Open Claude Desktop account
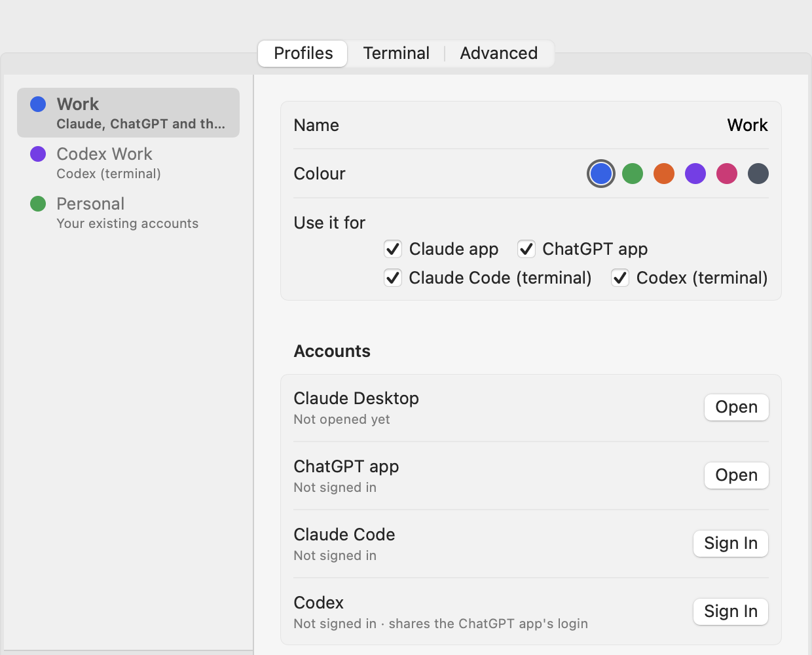 tap(737, 407)
